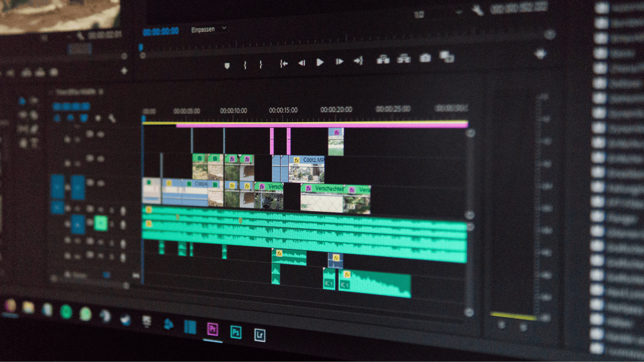This screenshot has height=362, width=644.
Task: Click the Play button in Program Monitor
Action: point(320,62)
